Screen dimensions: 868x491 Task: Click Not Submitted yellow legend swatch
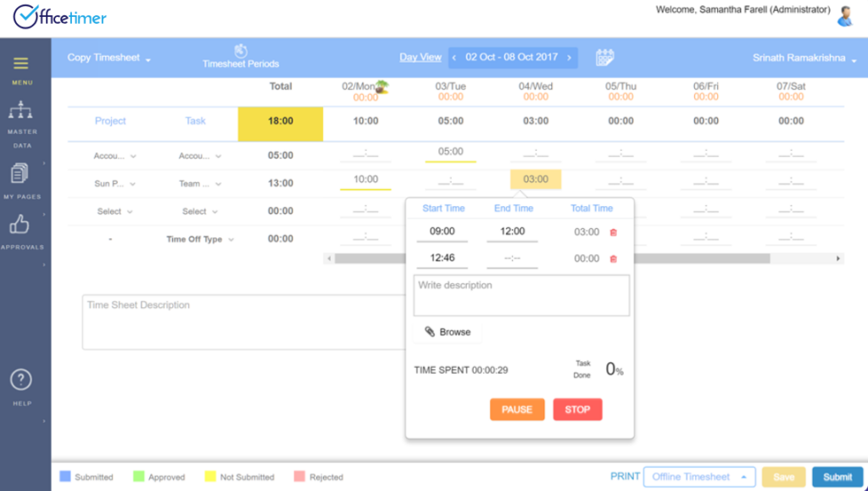(x=210, y=477)
